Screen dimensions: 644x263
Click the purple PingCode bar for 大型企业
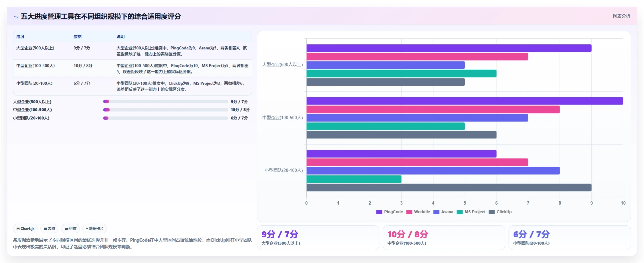[x=449, y=48]
